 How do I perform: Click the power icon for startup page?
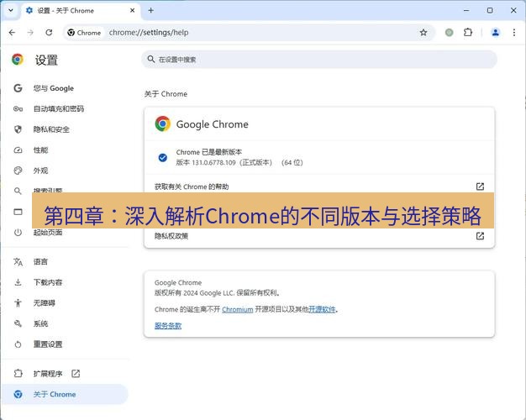point(18,233)
